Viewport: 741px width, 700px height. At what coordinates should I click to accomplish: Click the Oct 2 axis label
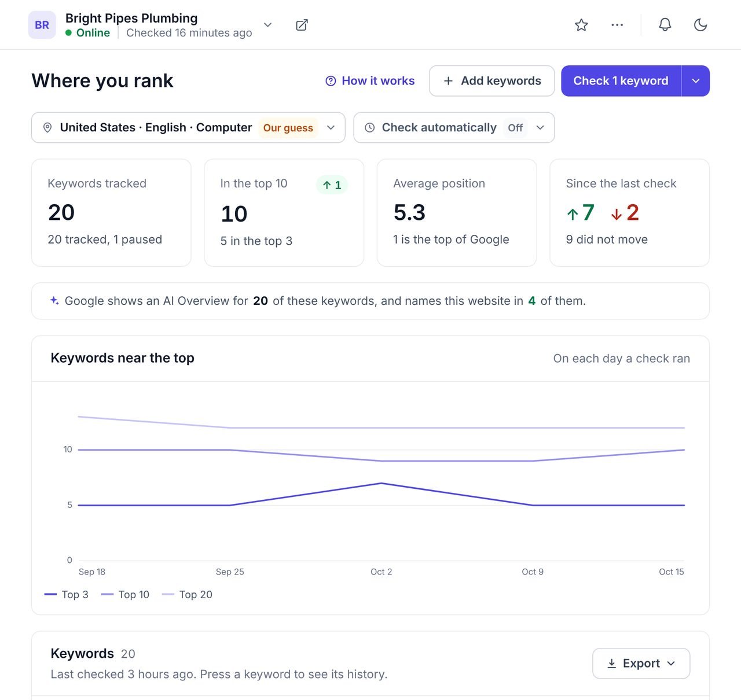click(x=381, y=572)
